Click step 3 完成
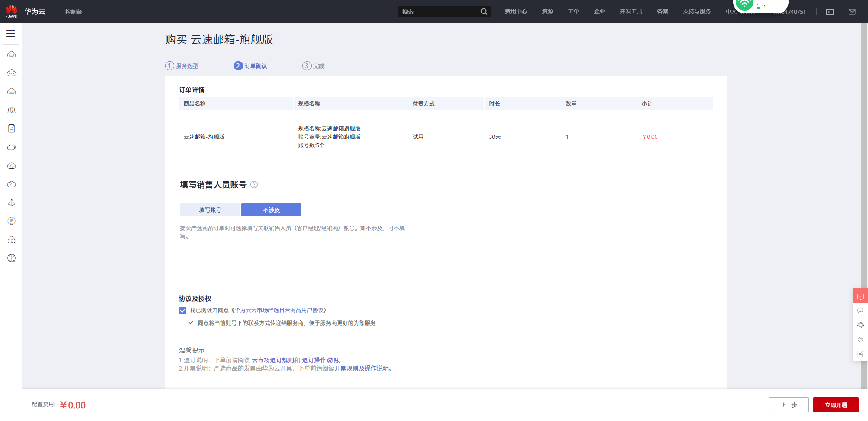Screen dimensions: 868x421 (313, 66)
